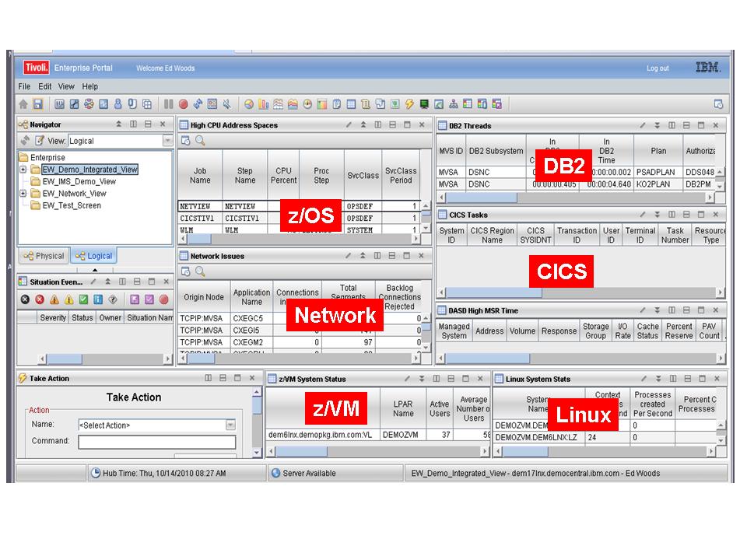Toggle the blue Informational situation filter
This screenshot has height=560, width=747.
[x=98, y=299]
